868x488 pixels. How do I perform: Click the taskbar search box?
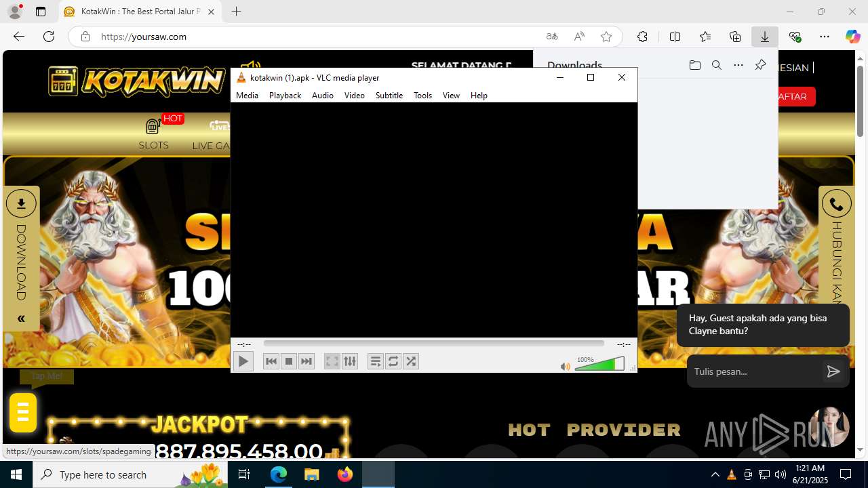pos(131,474)
